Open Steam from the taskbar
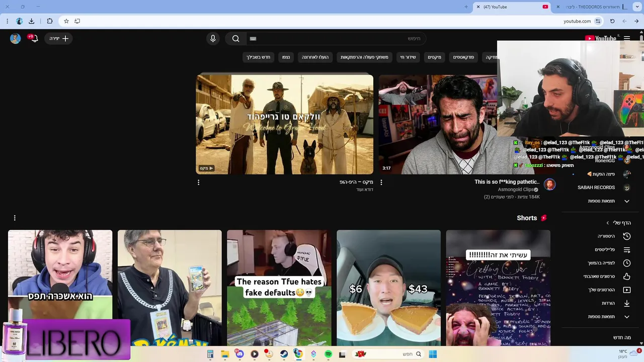Image resolution: width=644 pixels, height=362 pixels. (x=284, y=354)
